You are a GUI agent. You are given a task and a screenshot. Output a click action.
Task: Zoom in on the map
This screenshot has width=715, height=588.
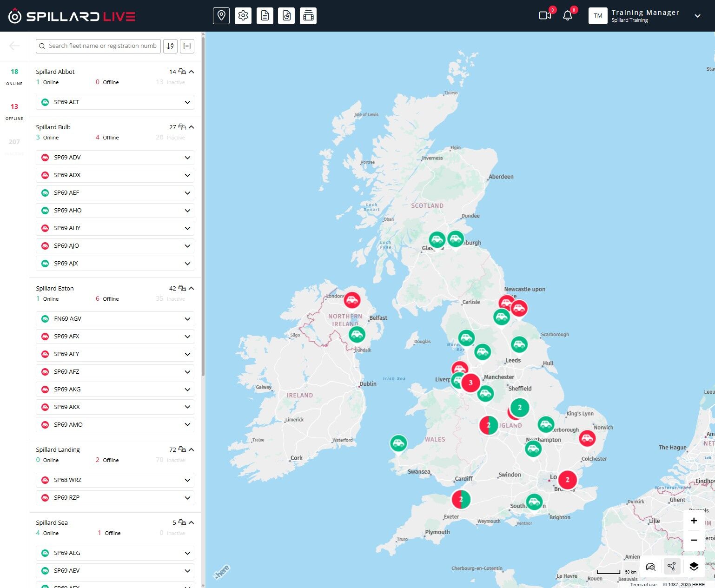click(694, 521)
